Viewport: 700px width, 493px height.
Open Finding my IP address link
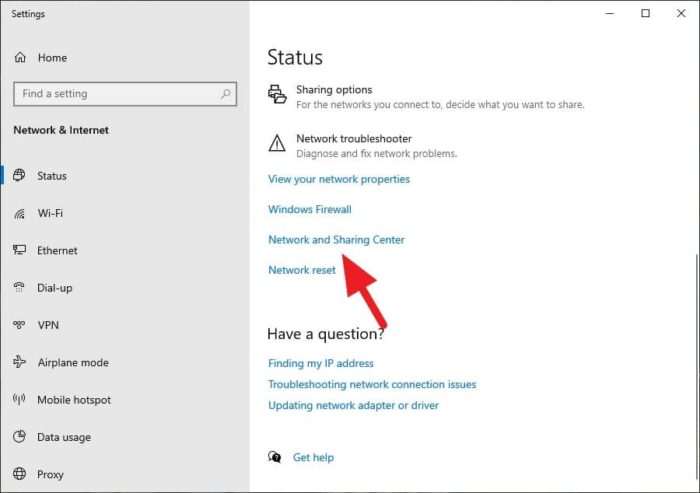(x=321, y=363)
